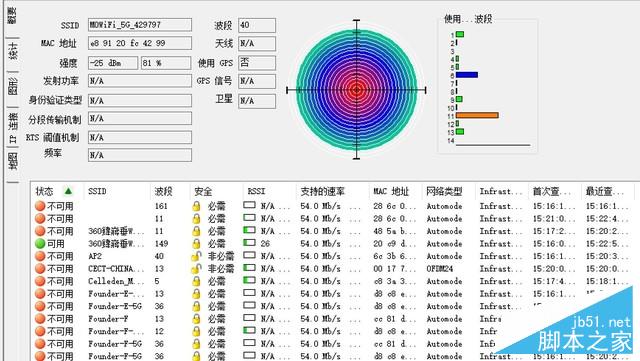Screen dimensions: 640x361
Task: Click the first-seen time 15:21:0 cell
Action: pos(554,219)
